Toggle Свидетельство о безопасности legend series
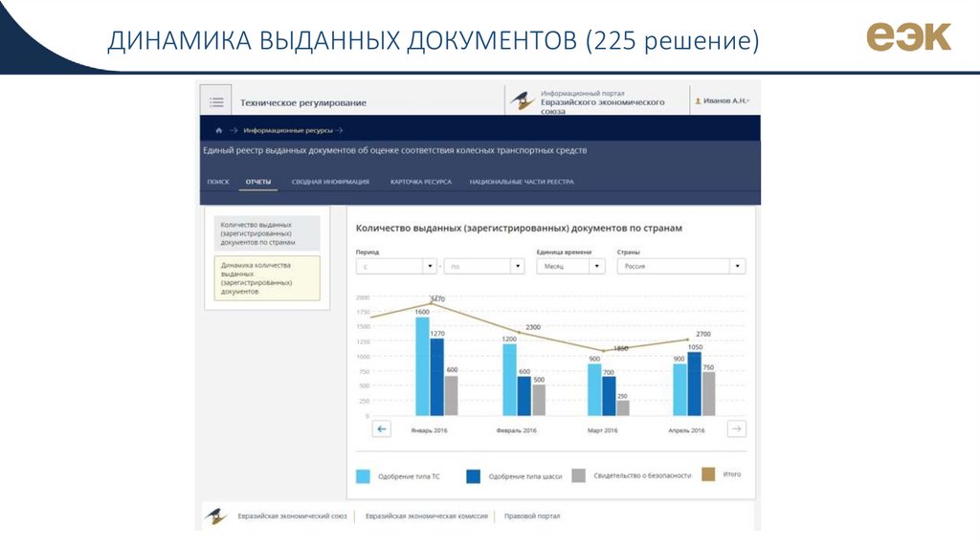The image size is (980, 549). (578, 475)
